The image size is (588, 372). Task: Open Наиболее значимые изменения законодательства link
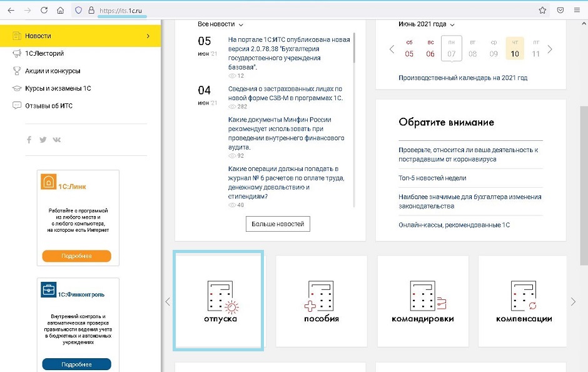470,201
